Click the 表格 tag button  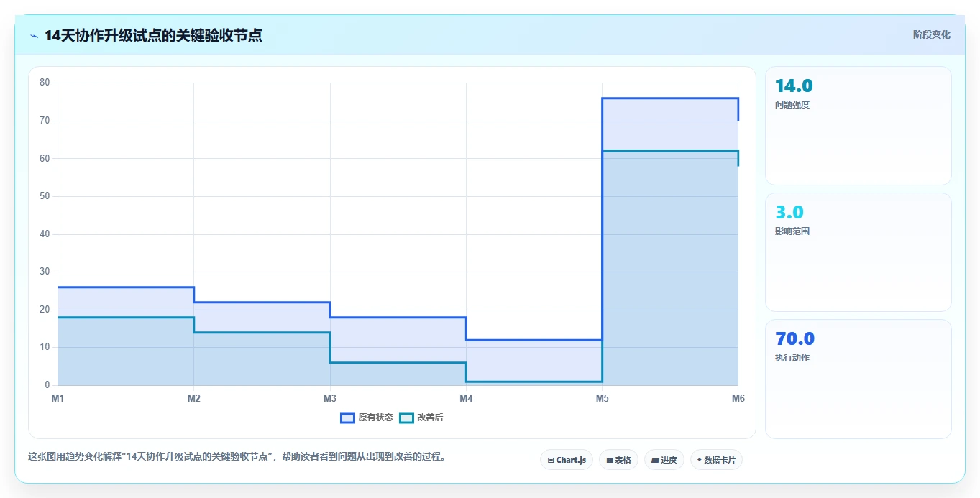pos(618,460)
